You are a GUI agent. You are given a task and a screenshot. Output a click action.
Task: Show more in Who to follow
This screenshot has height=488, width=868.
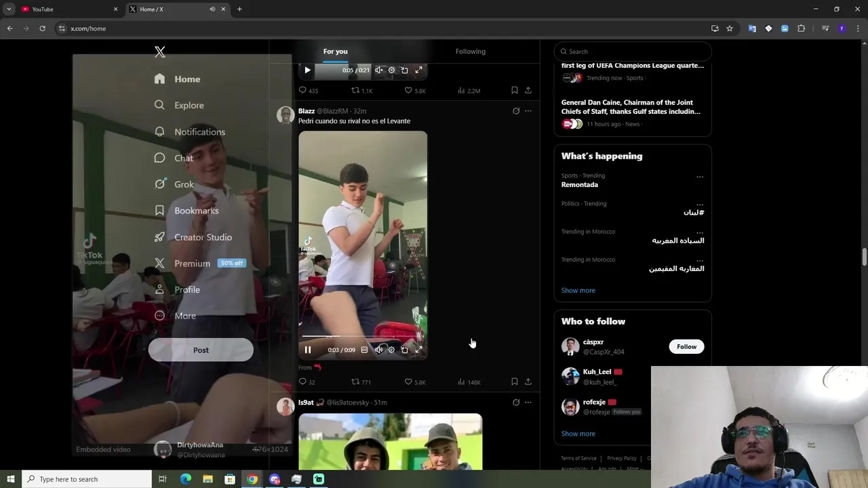click(x=578, y=434)
